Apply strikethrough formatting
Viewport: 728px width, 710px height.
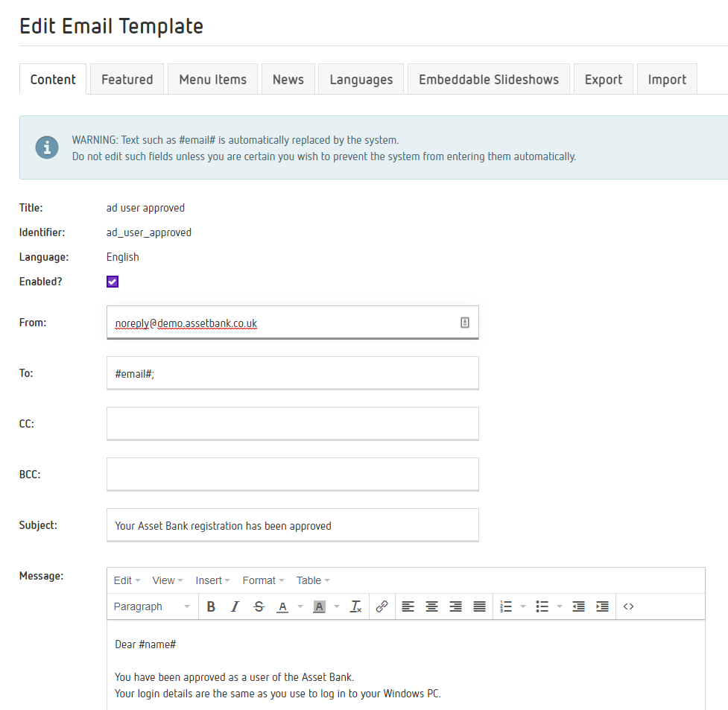coord(259,606)
